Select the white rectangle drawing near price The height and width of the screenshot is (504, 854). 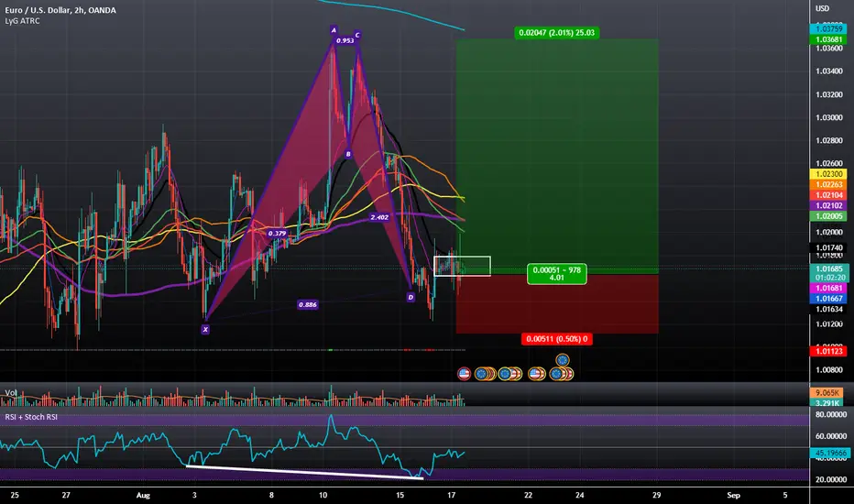point(462,266)
